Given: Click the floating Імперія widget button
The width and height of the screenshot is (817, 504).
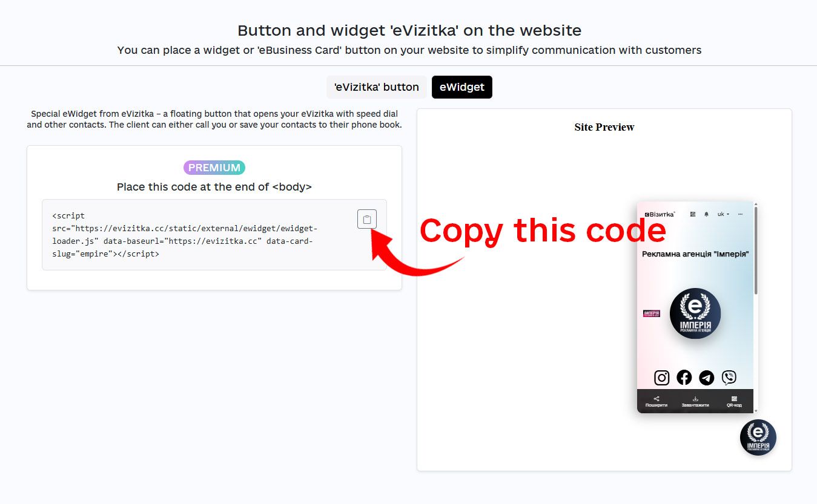Looking at the screenshot, I should click(x=758, y=437).
